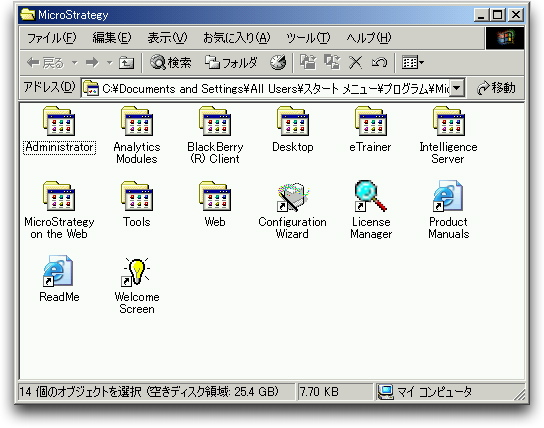The image size is (544, 428).
Task: Select the ReadMe shortcut icon
Action: pos(58,271)
